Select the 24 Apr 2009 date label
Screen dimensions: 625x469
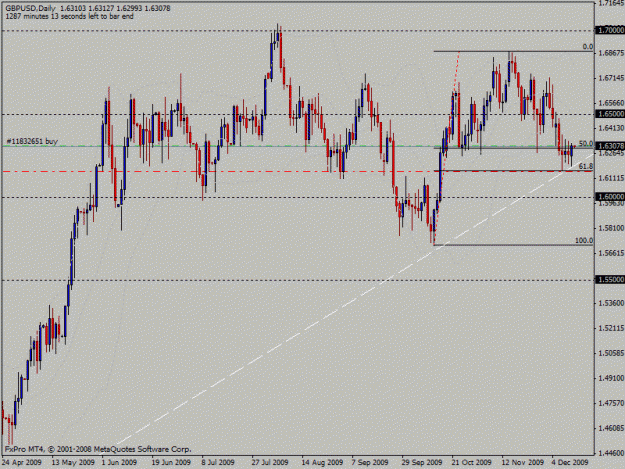[x=22, y=463]
